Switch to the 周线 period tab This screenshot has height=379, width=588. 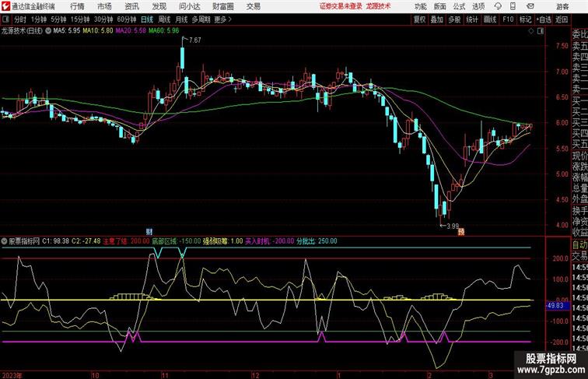pos(164,19)
